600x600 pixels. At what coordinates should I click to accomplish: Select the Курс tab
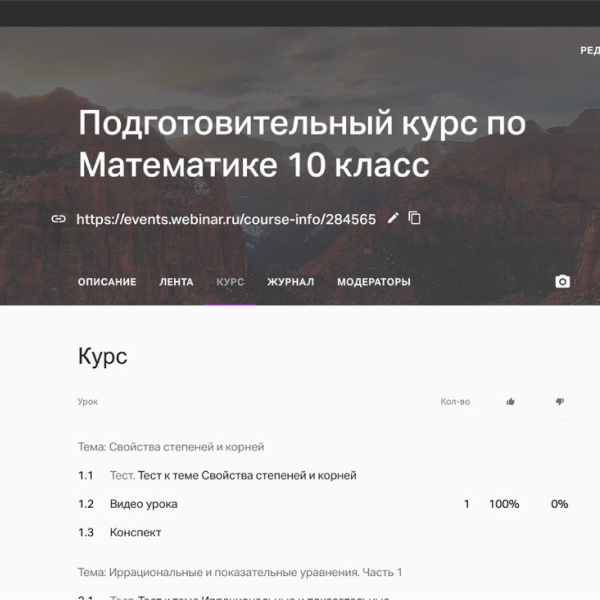tap(230, 282)
